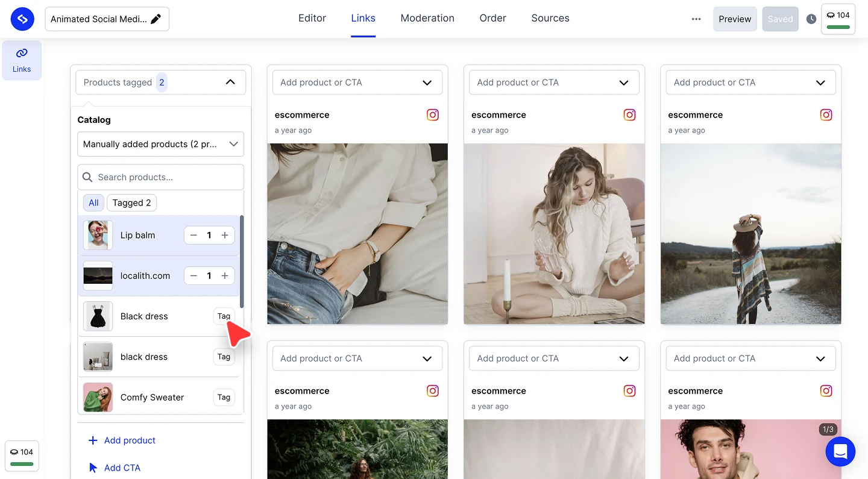
Task: Increase Lip balm quantity with plus
Action: click(225, 236)
